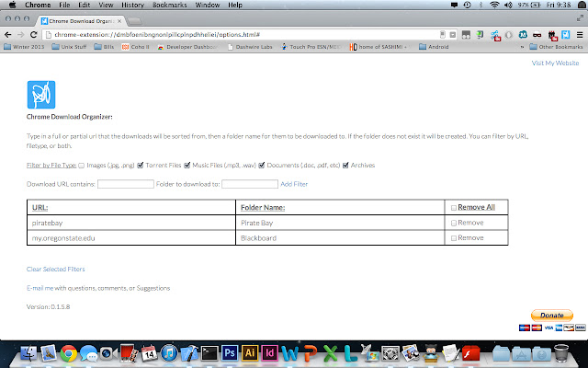Open the Unix Stuff bookmarks folder
The image size is (588, 368).
pos(70,47)
